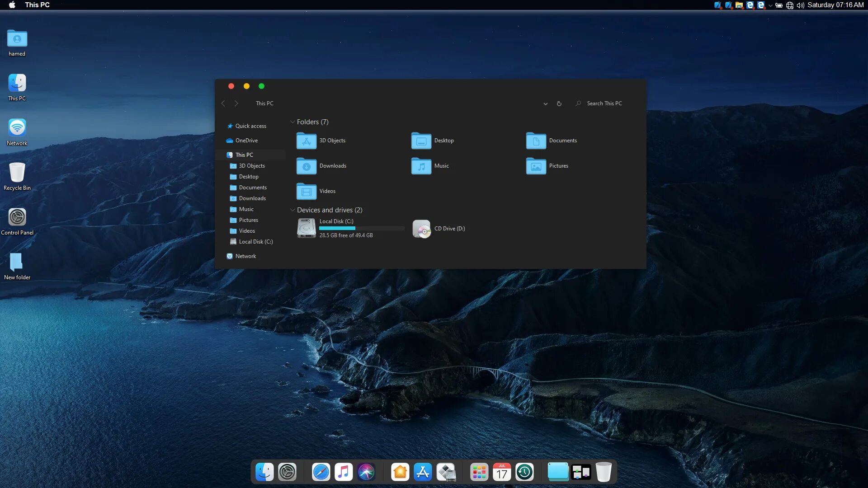Open the Pictures folder icon
Screen dimensions: 868x488
click(x=536, y=166)
